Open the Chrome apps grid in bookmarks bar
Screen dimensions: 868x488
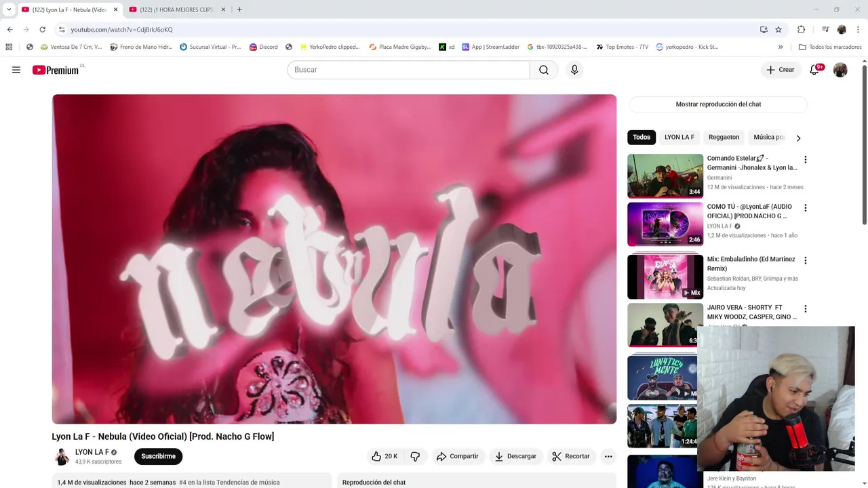(x=9, y=47)
